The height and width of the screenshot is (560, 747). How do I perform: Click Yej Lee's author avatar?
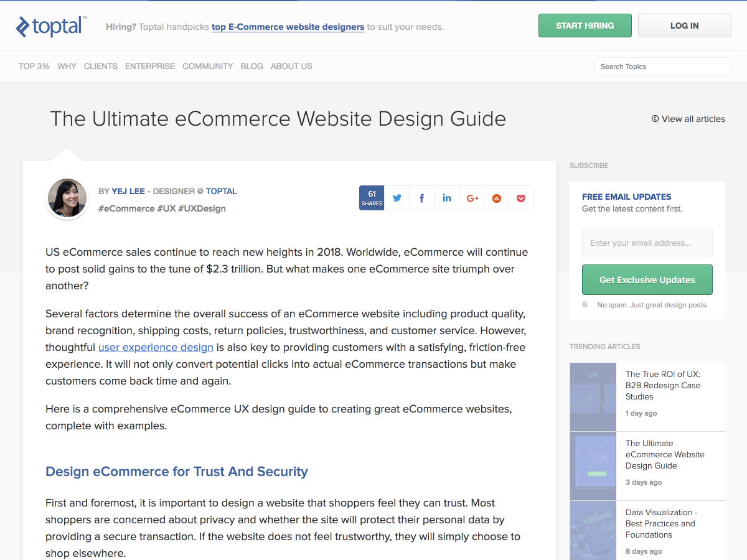[x=67, y=198]
